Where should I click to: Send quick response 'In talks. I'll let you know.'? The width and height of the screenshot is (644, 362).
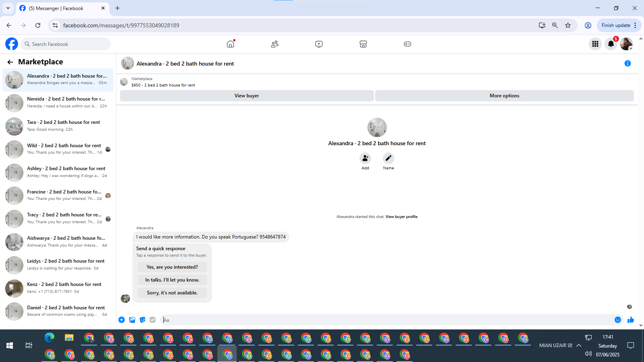click(x=172, y=280)
